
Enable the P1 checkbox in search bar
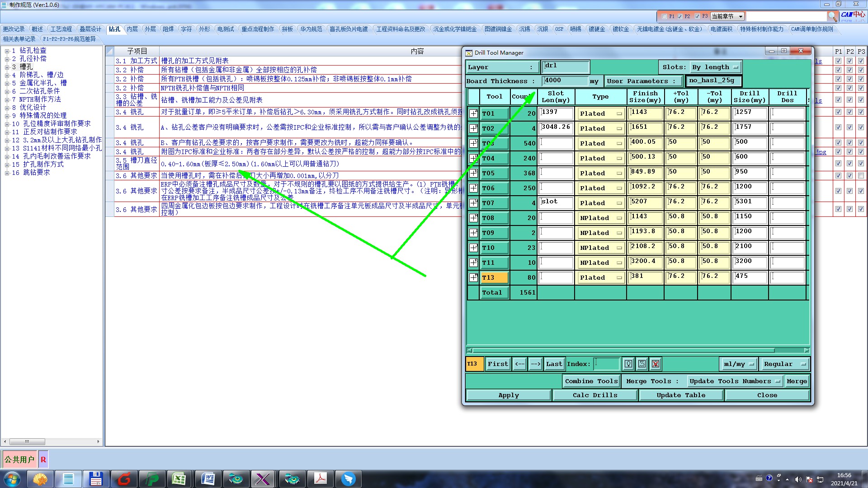(664, 16)
